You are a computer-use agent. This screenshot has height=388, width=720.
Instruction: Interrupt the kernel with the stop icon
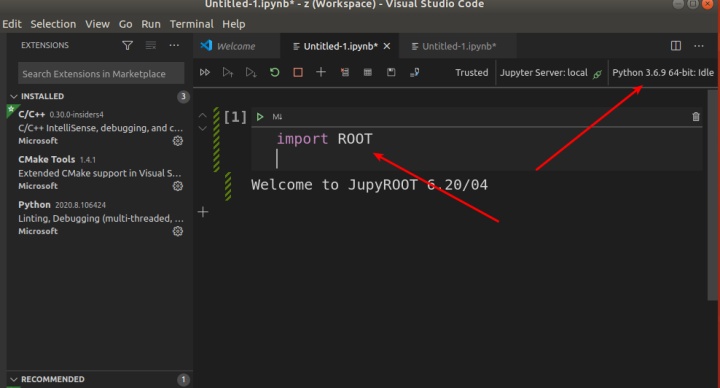298,73
